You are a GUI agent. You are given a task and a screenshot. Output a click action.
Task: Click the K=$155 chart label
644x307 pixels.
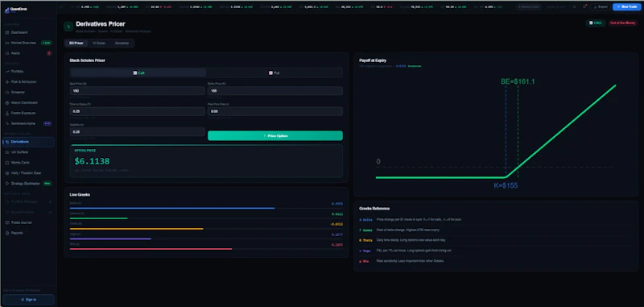(506, 185)
